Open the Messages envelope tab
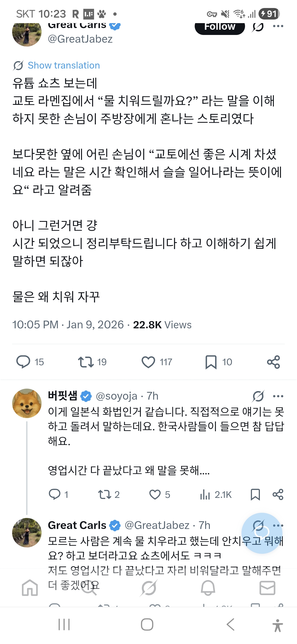 [x=267, y=588]
